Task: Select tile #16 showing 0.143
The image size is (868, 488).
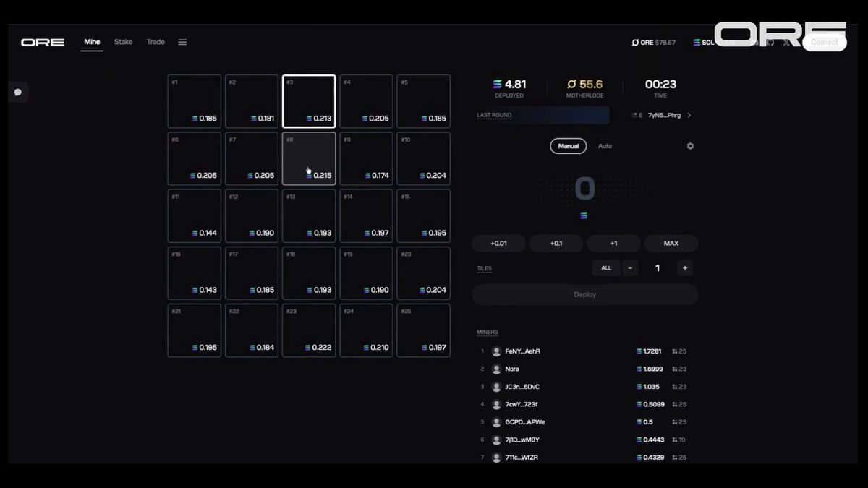Action: tap(195, 273)
